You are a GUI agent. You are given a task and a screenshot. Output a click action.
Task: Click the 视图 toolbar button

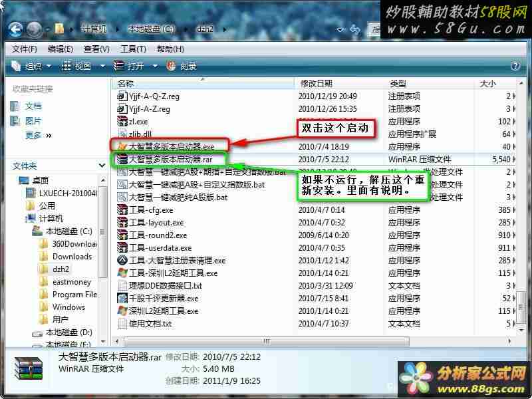pos(77,66)
